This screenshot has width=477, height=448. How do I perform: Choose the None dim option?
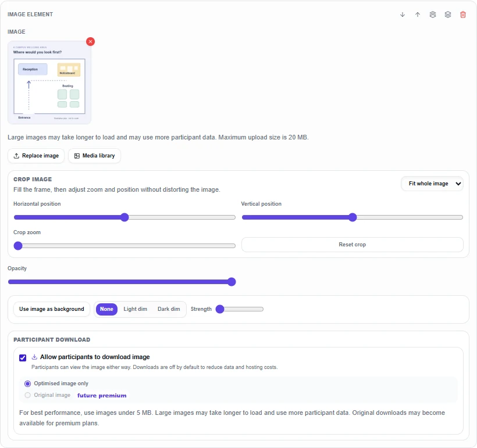pyautogui.click(x=106, y=309)
